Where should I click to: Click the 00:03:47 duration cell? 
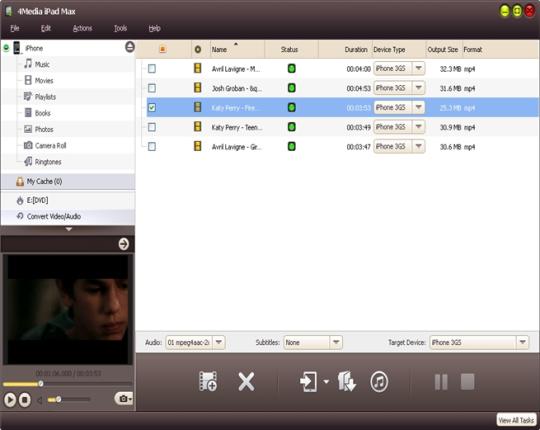358,147
